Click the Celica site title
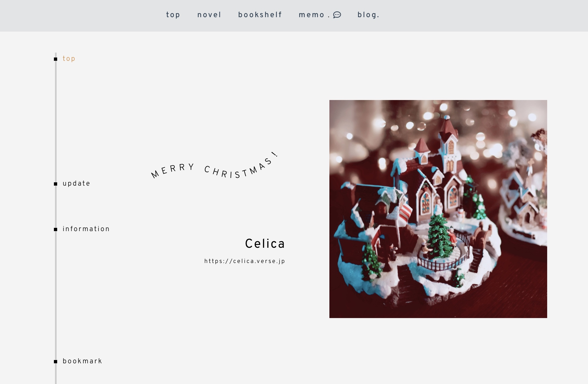This screenshot has height=384, width=588. click(265, 244)
